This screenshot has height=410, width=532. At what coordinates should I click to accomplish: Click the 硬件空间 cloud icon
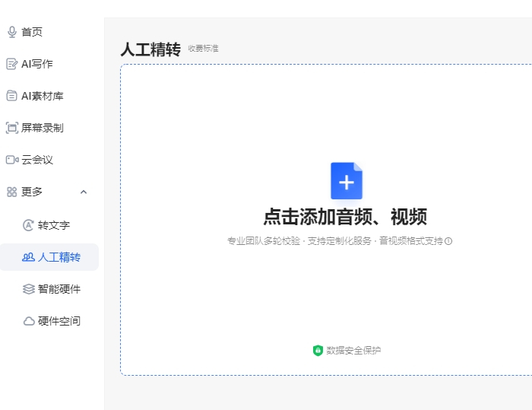click(29, 321)
